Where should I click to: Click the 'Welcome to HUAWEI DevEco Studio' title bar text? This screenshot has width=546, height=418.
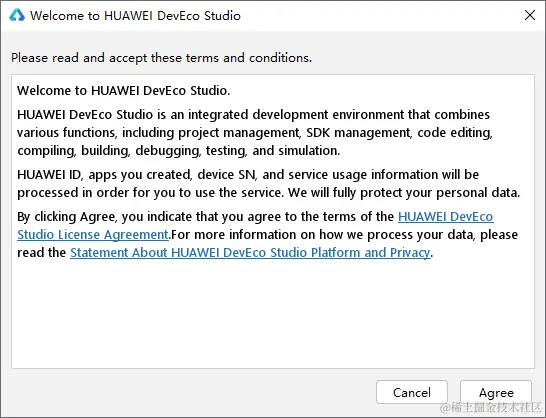(135, 16)
